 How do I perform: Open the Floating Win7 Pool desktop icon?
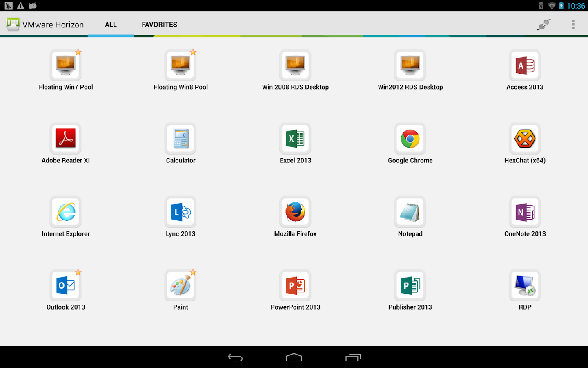pos(66,65)
